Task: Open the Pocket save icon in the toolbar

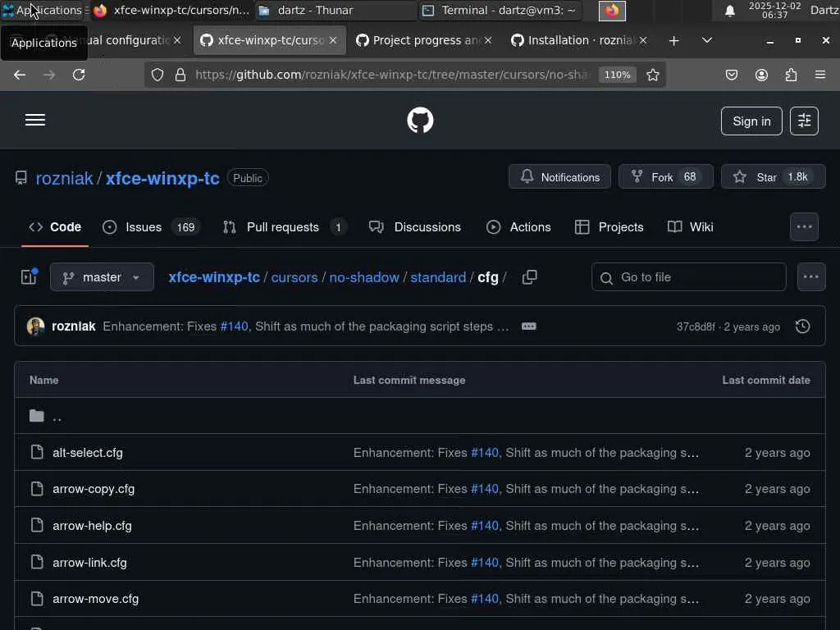Action: (732, 75)
